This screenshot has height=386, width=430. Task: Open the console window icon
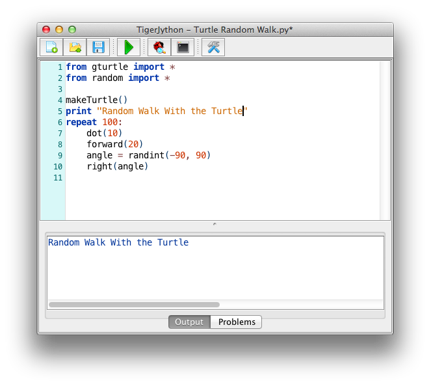tap(183, 47)
